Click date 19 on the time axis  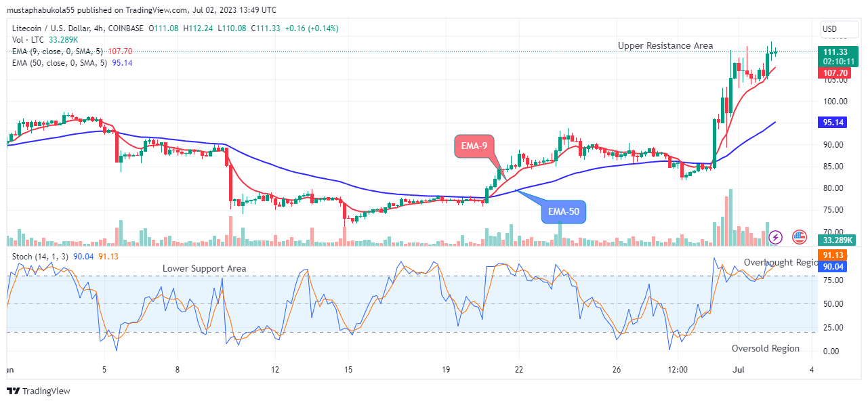click(x=446, y=370)
